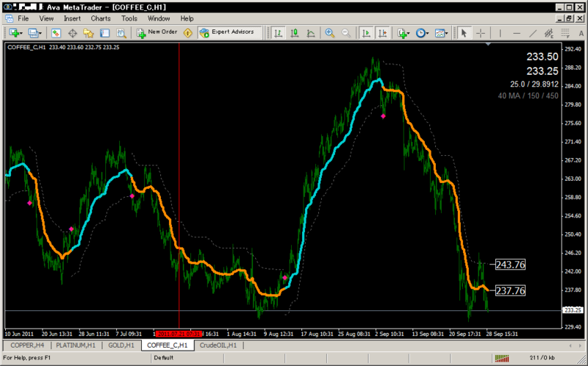This screenshot has height=366, width=588.
Task: Open the Data Window crosshair icon
Action: click(x=72, y=33)
